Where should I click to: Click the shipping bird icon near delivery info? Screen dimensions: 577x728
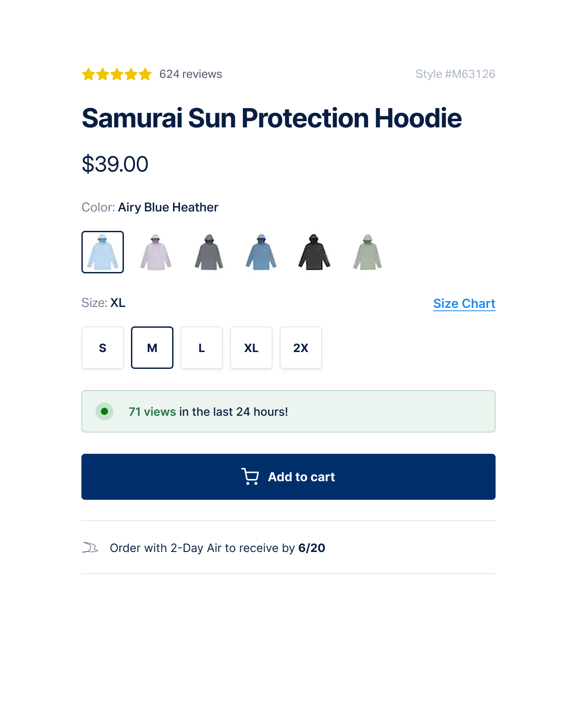(90, 548)
